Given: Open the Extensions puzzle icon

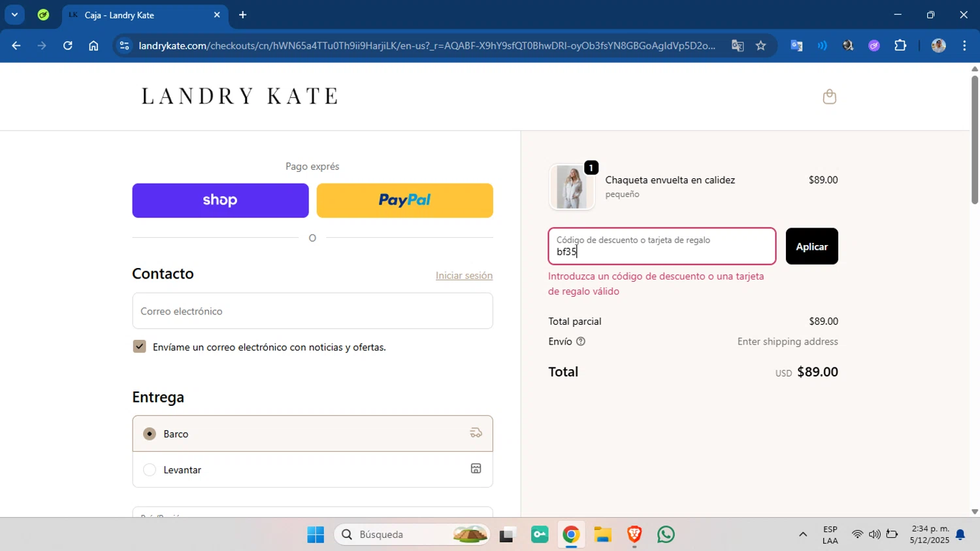Looking at the screenshot, I should pos(900,46).
